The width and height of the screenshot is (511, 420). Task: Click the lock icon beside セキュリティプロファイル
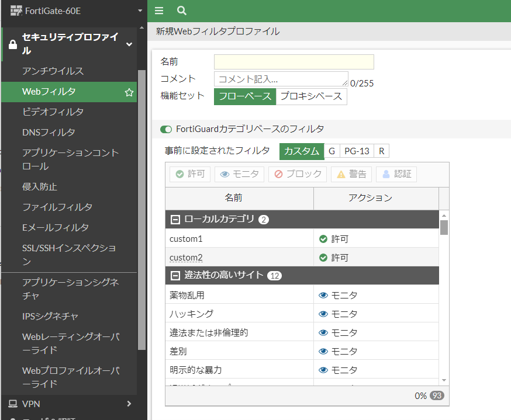point(13,44)
